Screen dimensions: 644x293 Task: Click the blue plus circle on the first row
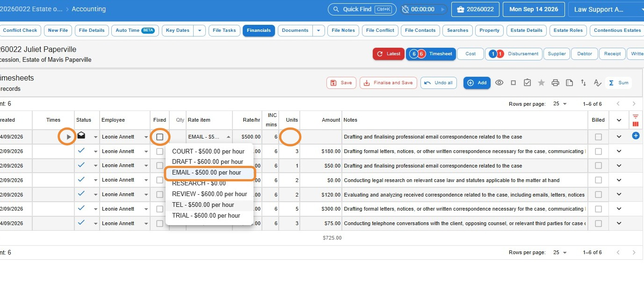click(x=636, y=136)
